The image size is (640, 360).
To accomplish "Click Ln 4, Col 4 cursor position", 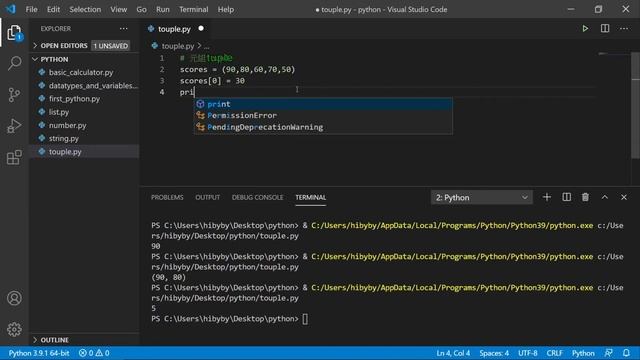I will (x=453, y=353).
